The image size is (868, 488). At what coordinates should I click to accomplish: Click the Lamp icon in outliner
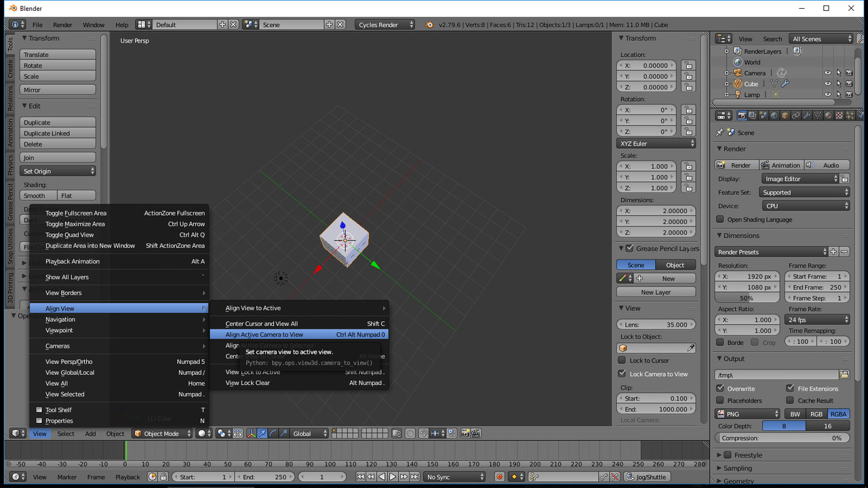[736, 94]
